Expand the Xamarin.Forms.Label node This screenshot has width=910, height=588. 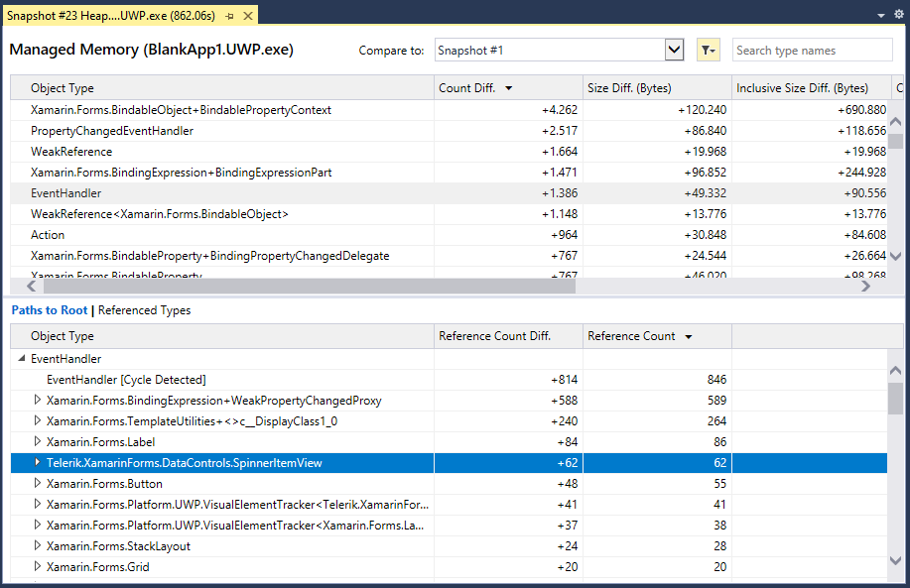(37, 442)
